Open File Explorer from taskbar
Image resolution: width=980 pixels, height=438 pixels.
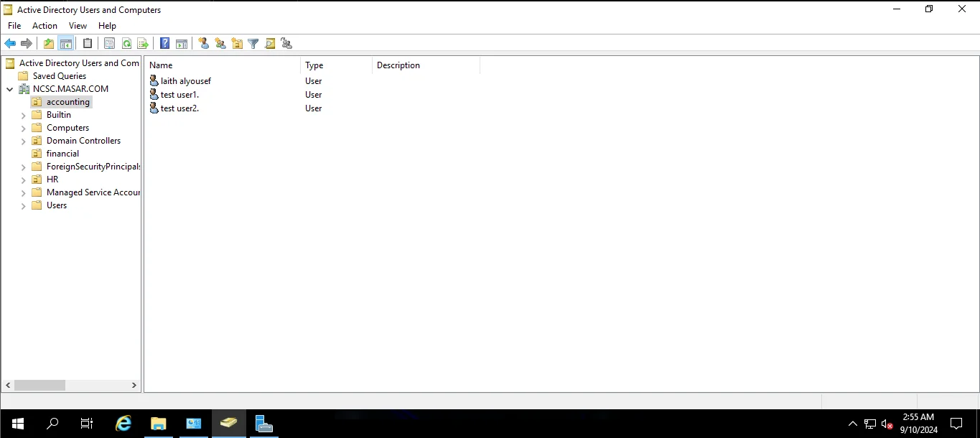coord(159,424)
